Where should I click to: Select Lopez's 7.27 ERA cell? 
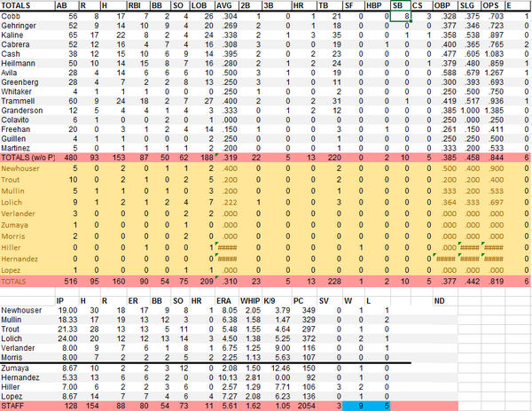coord(227,397)
